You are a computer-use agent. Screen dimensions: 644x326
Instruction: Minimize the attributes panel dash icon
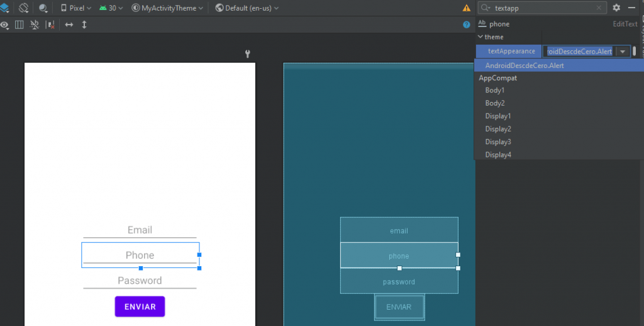pyautogui.click(x=631, y=8)
